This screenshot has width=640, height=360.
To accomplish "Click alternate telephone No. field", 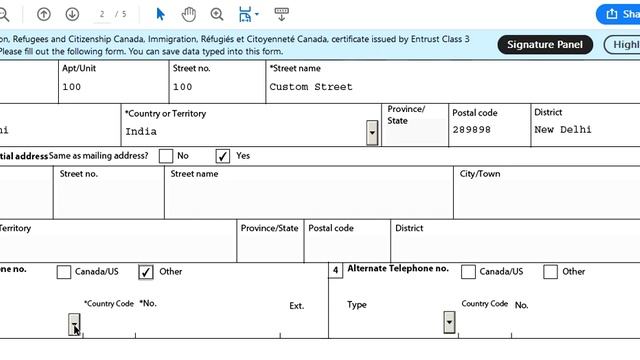I will [x=576, y=324].
